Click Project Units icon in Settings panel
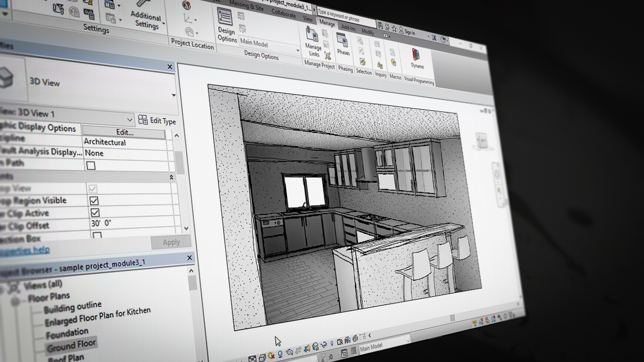644x362 pixels. (x=88, y=14)
